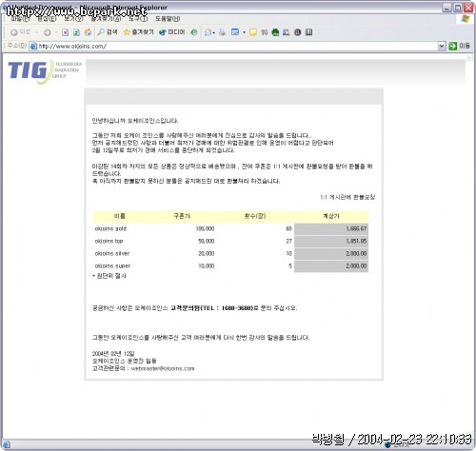Click the Forward arrow button
The image size is (476, 451).
(48, 32)
